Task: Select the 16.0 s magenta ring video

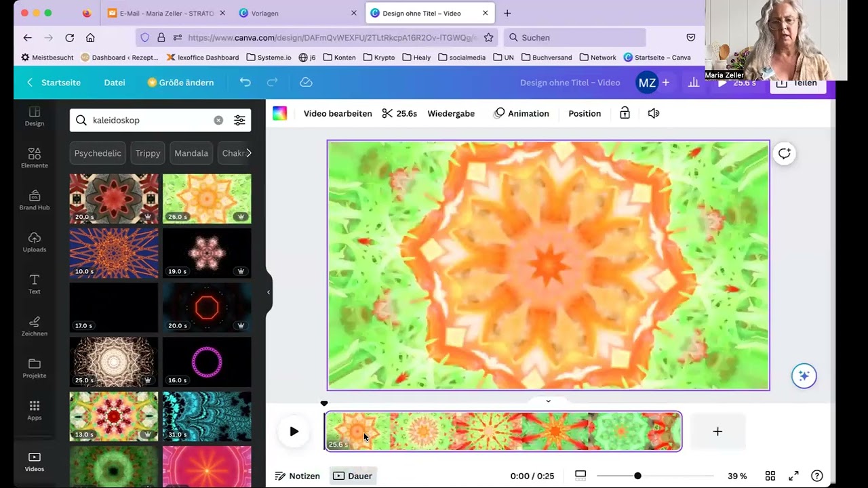Action: click(207, 362)
